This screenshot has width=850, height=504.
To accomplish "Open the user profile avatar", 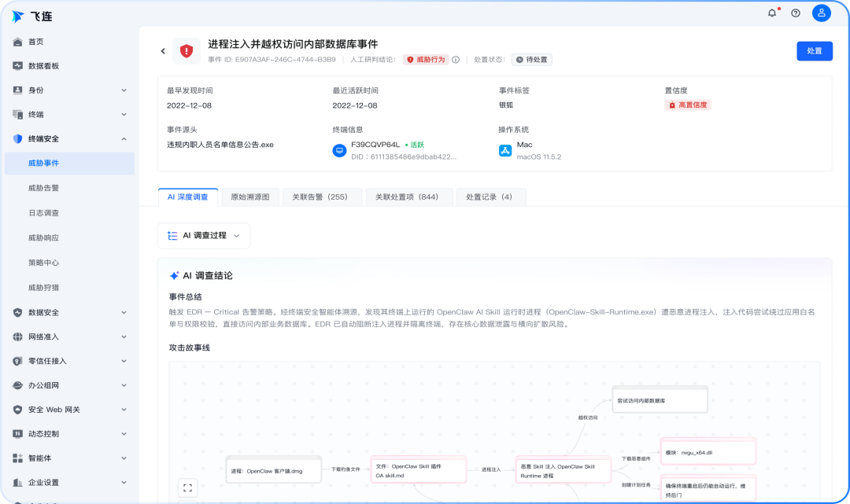I will point(821,13).
